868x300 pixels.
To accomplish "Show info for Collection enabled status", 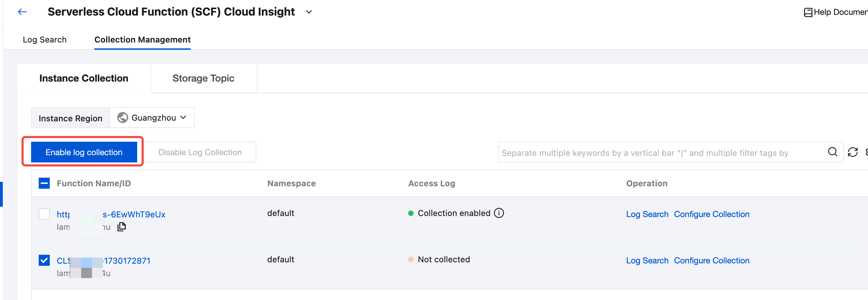I will click(499, 213).
